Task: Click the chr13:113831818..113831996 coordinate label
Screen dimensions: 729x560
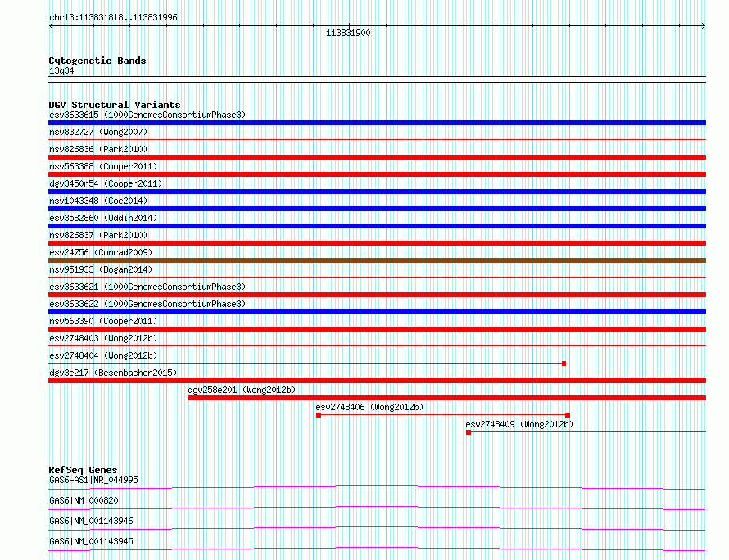Action: coord(113,17)
